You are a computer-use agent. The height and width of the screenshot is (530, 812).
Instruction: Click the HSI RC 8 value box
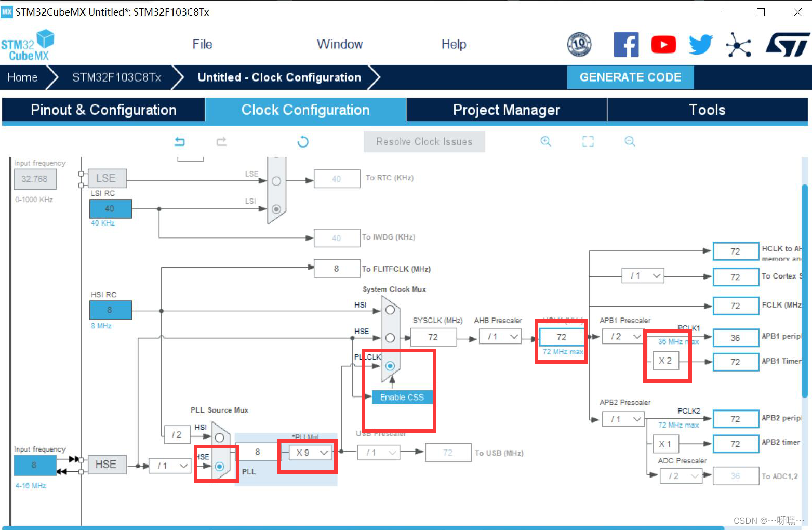click(x=110, y=310)
